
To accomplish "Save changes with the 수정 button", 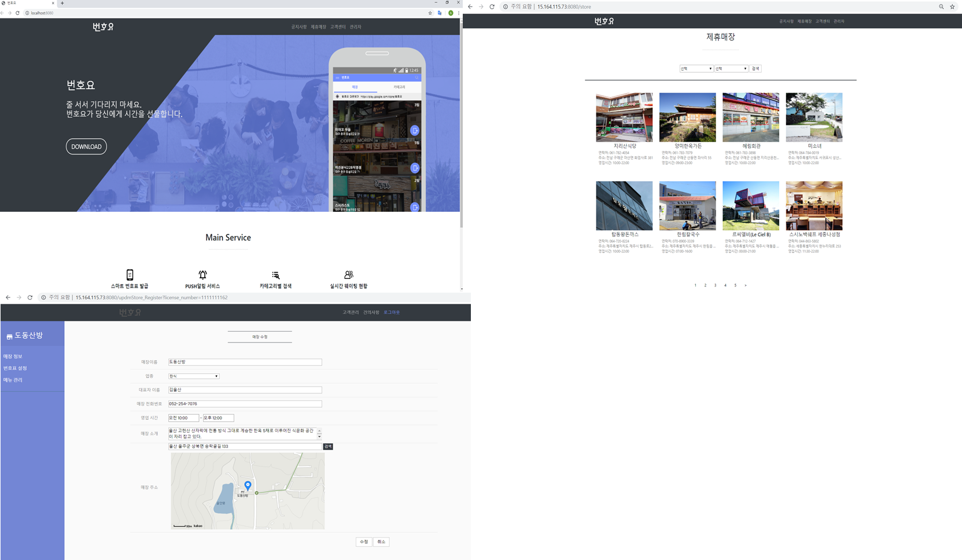I will [364, 542].
